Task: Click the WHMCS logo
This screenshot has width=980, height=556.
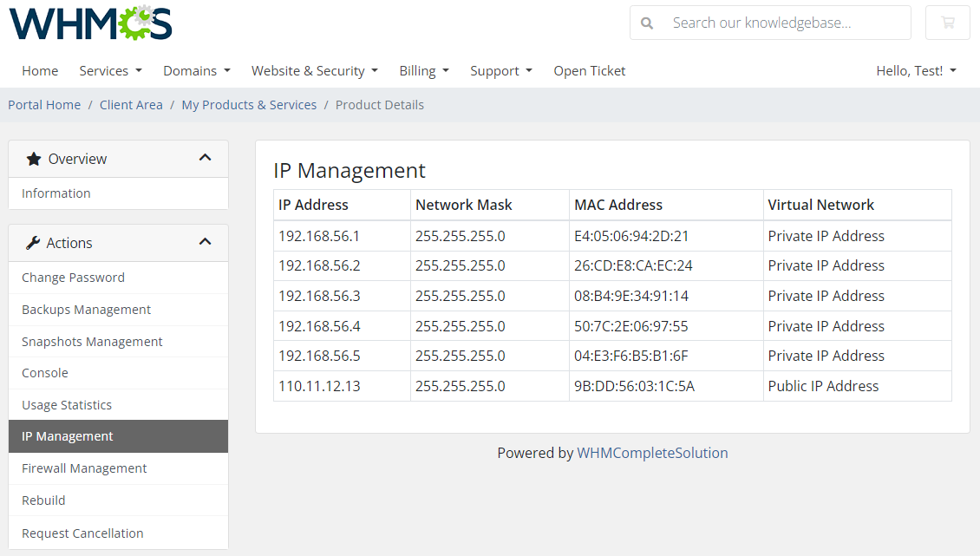Action: 89,25
